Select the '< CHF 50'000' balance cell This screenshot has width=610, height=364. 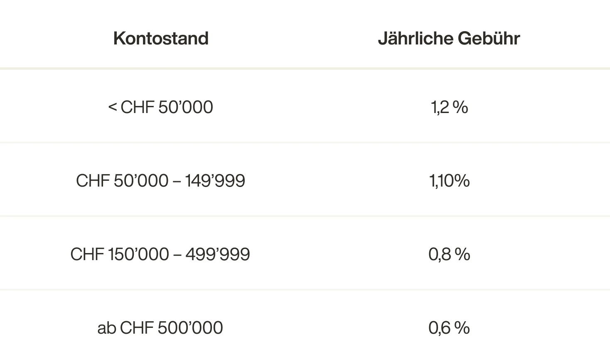tap(161, 107)
